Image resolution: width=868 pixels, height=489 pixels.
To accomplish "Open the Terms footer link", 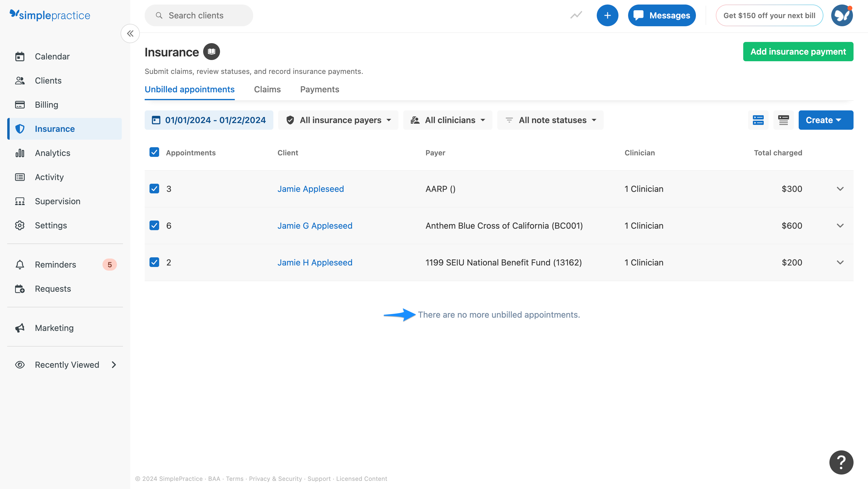I will point(234,478).
